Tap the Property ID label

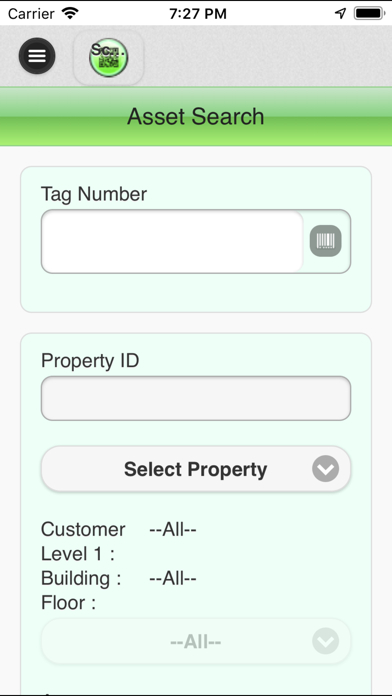pos(90,360)
